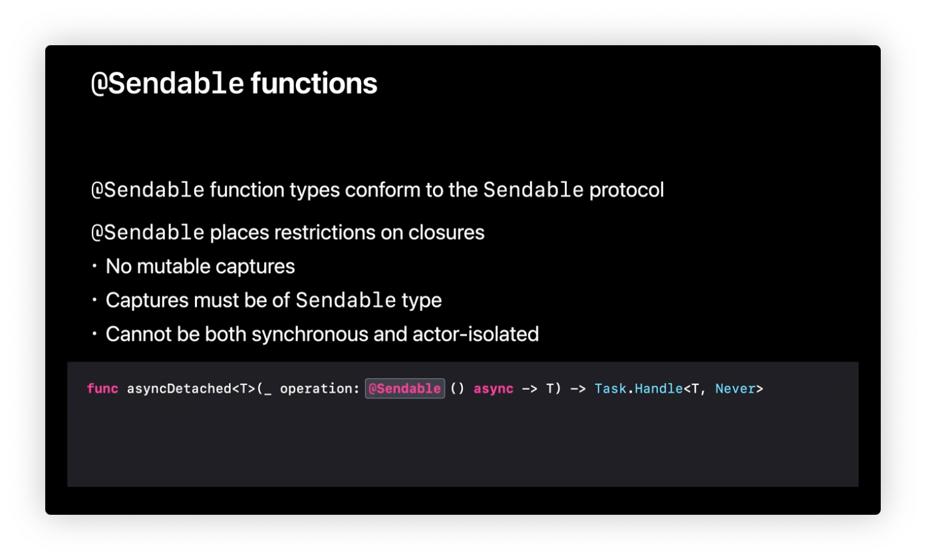This screenshot has width=926, height=560.
Task: Click the line about conforming to Sendable protocol
Action: click(x=377, y=190)
